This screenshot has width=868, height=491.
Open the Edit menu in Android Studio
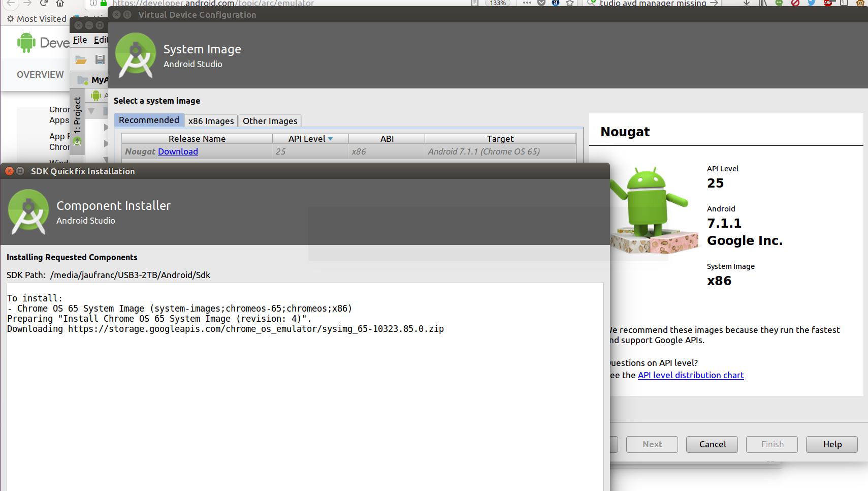[x=101, y=40]
